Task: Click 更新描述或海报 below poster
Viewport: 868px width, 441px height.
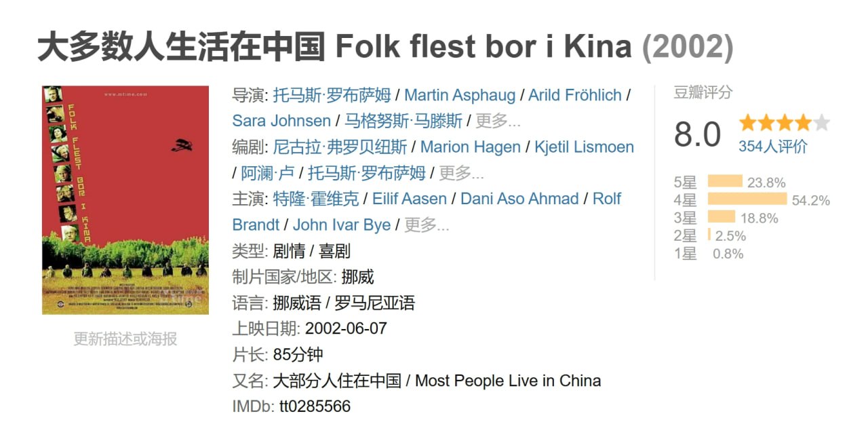Action: [125, 339]
